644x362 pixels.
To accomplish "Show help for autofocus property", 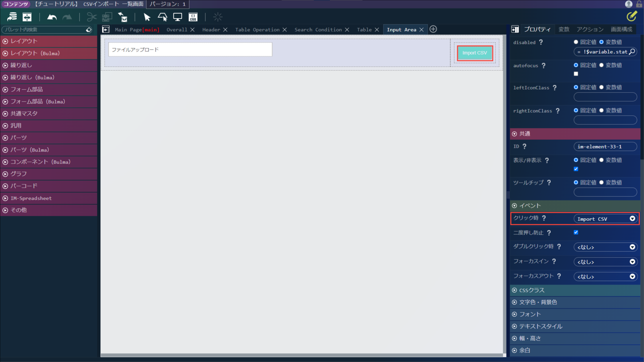I will (x=543, y=66).
